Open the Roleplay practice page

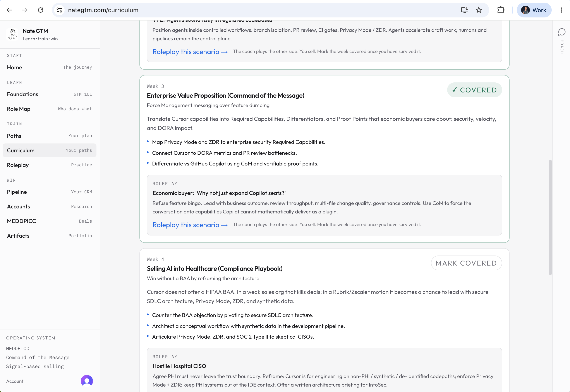coord(49,165)
